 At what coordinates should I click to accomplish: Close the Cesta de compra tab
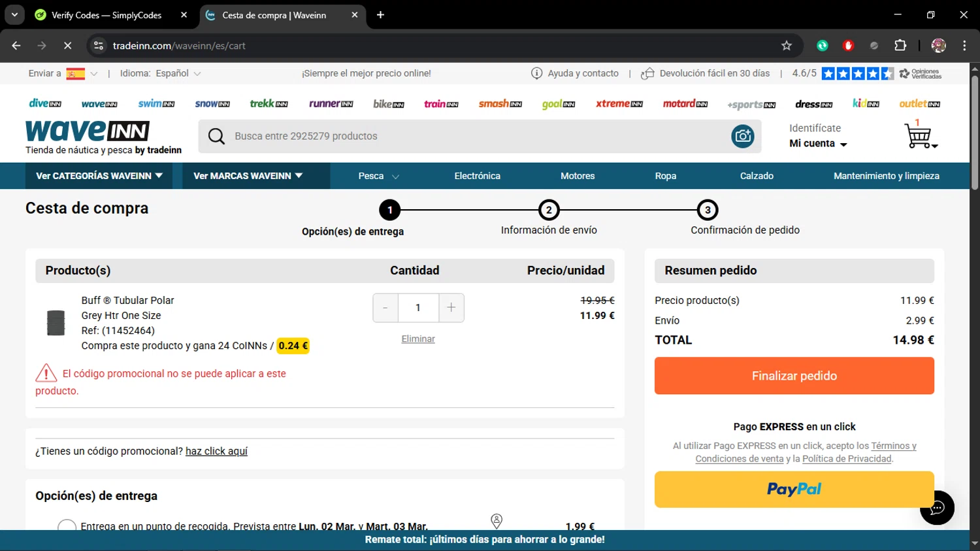click(355, 14)
